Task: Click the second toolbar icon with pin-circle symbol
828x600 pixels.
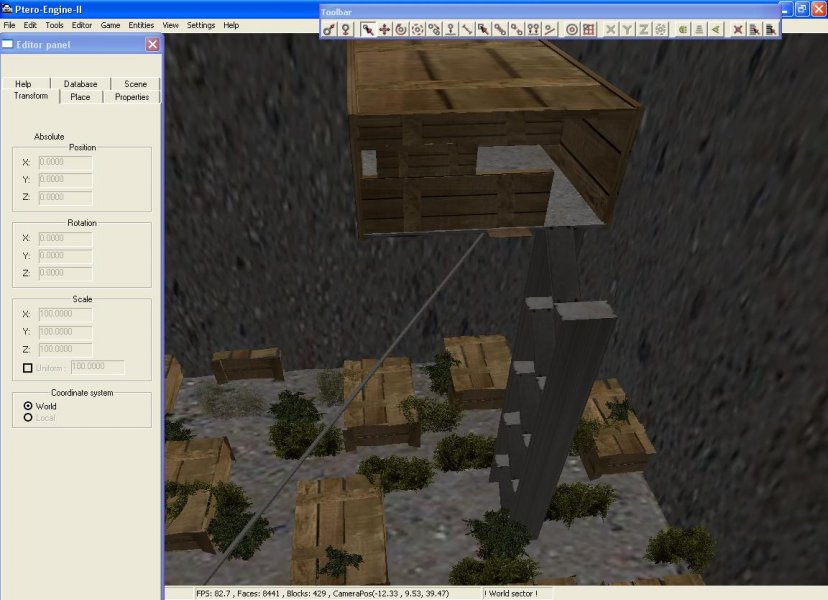Action: pyautogui.click(x=345, y=30)
